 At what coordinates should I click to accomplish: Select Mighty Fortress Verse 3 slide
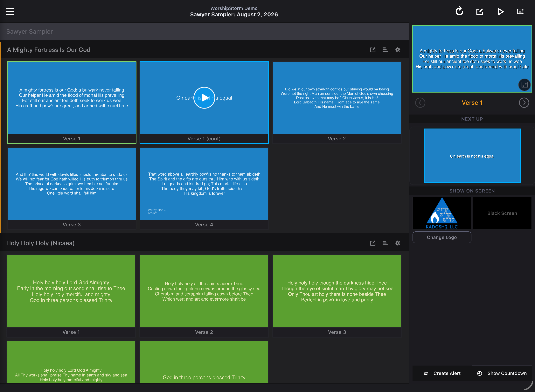coord(72,188)
